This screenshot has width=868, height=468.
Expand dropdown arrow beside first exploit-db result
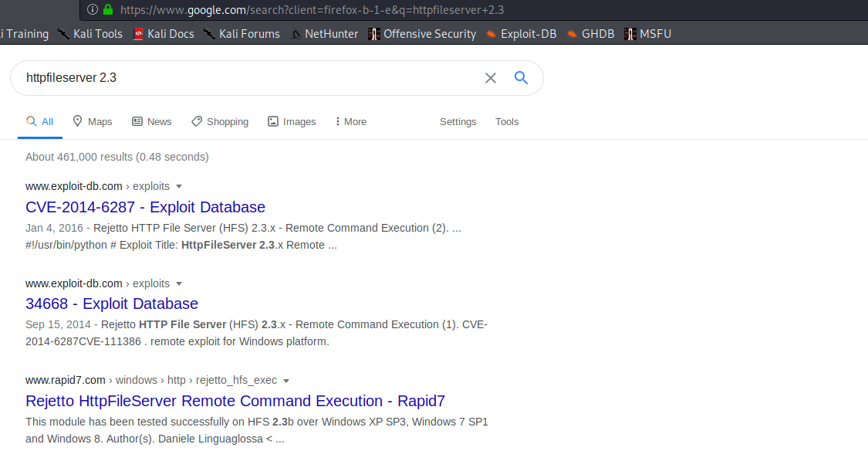tap(179, 186)
